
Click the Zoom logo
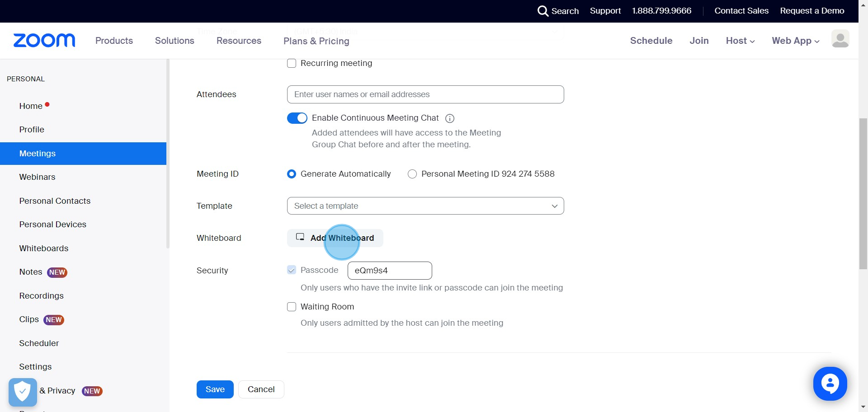point(44,41)
